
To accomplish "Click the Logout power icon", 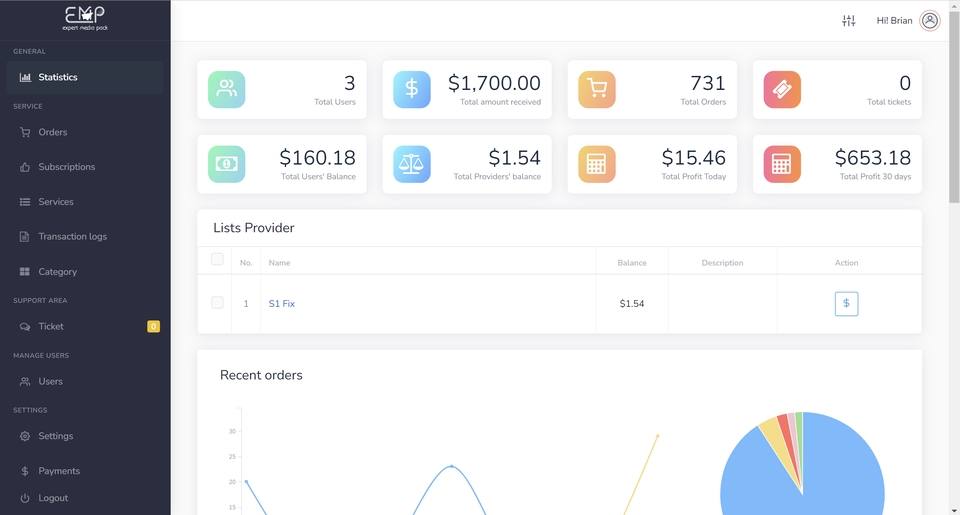I will [25, 498].
